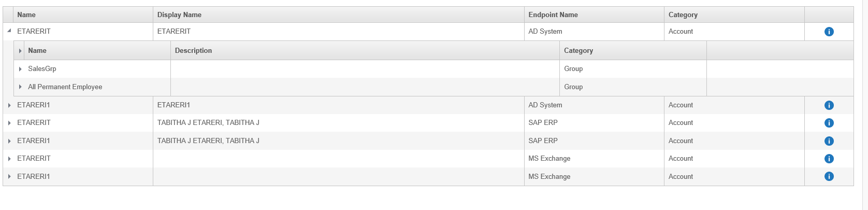Select the ETARERIT MS Exchange row name

tap(34, 158)
